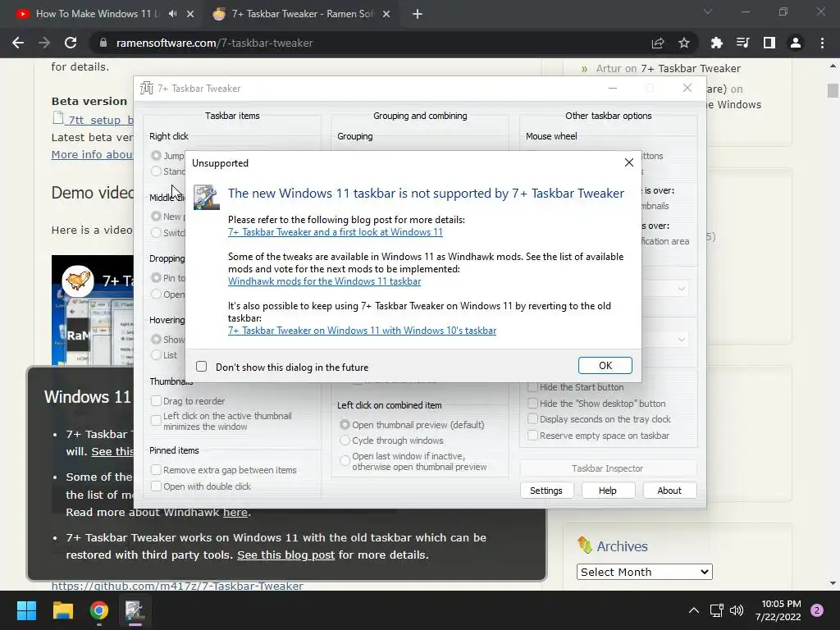Image resolution: width=840 pixels, height=630 pixels.
Task: Reload the ramensoftware page
Action: click(x=71, y=43)
